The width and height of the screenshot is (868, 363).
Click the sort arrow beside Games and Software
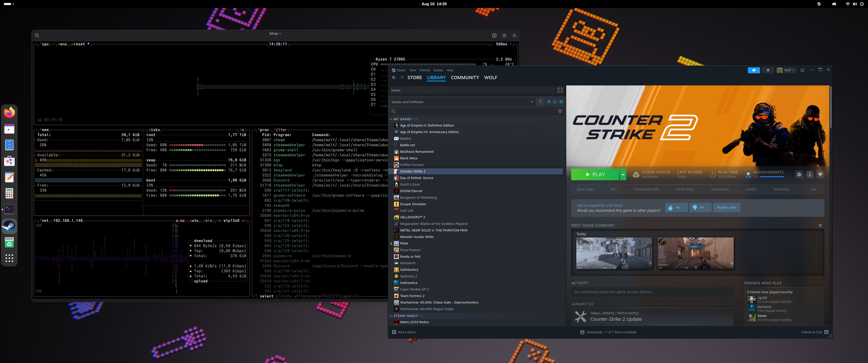540,102
